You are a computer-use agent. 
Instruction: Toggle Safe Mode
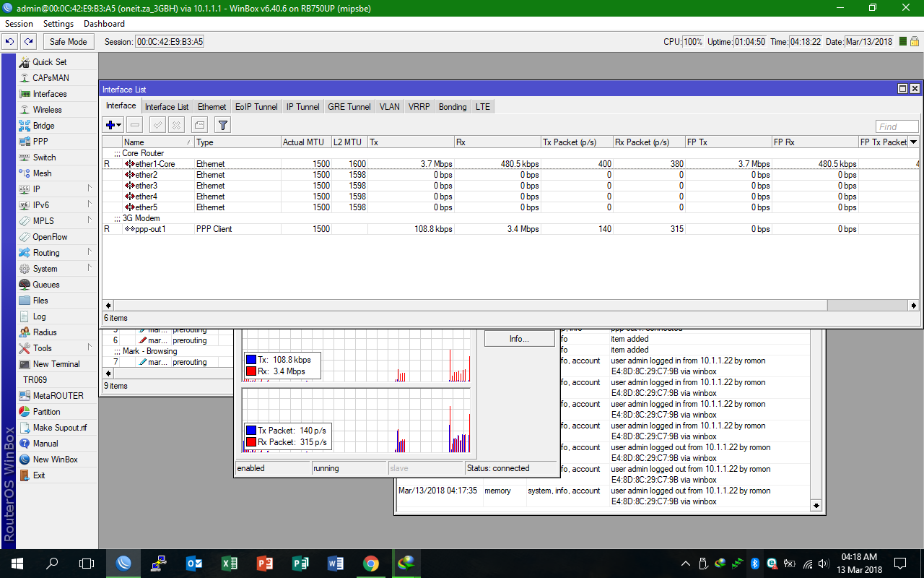69,42
